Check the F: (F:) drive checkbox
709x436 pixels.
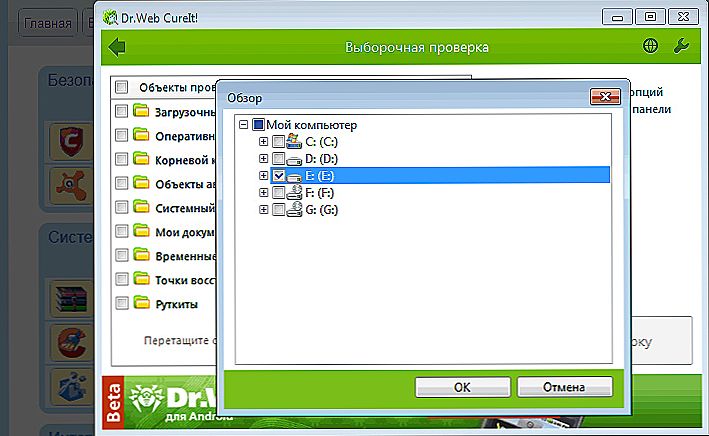279,193
